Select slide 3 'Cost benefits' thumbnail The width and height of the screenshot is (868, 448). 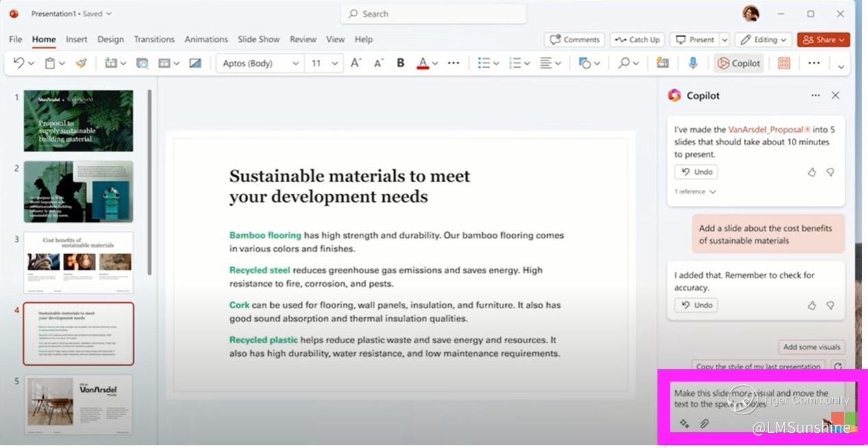coord(78,262)
